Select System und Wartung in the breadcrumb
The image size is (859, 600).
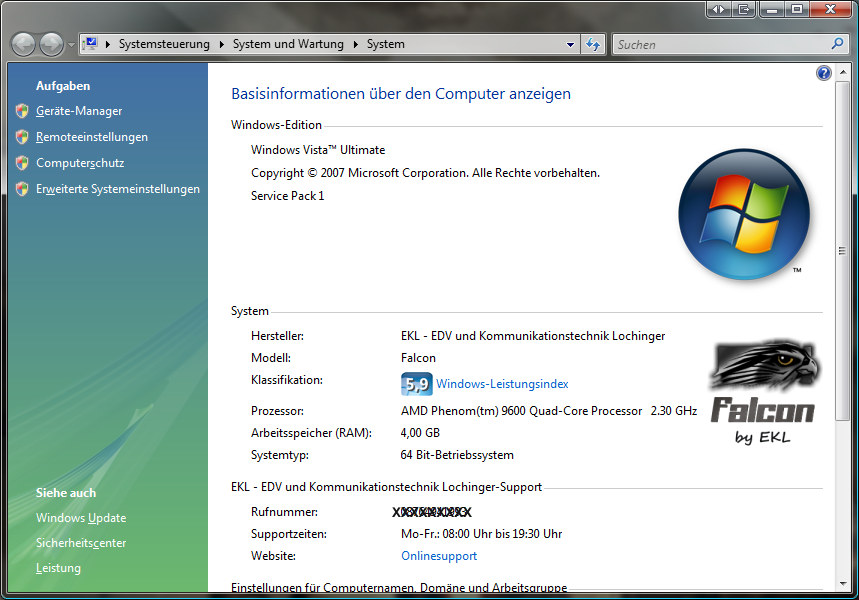click(288, 44)
